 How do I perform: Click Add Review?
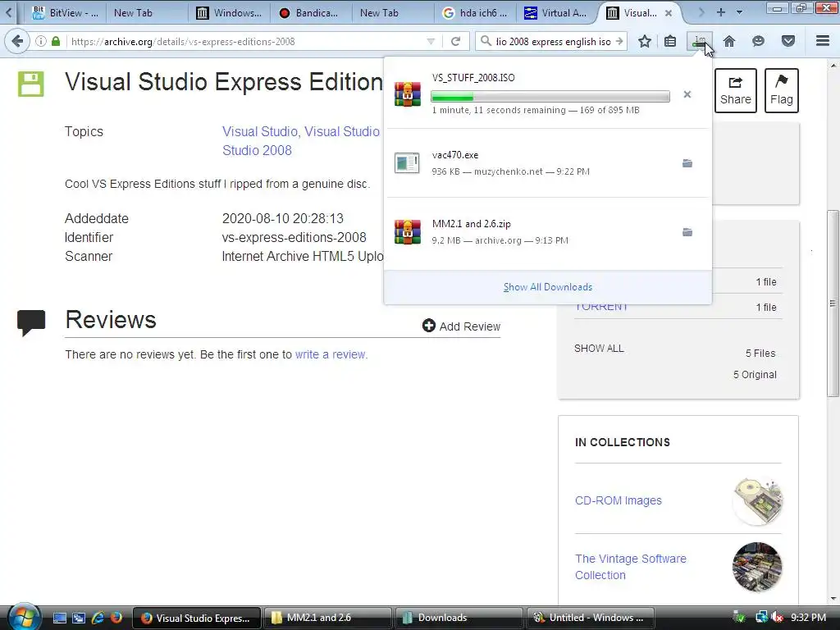[x=461, y=326]
